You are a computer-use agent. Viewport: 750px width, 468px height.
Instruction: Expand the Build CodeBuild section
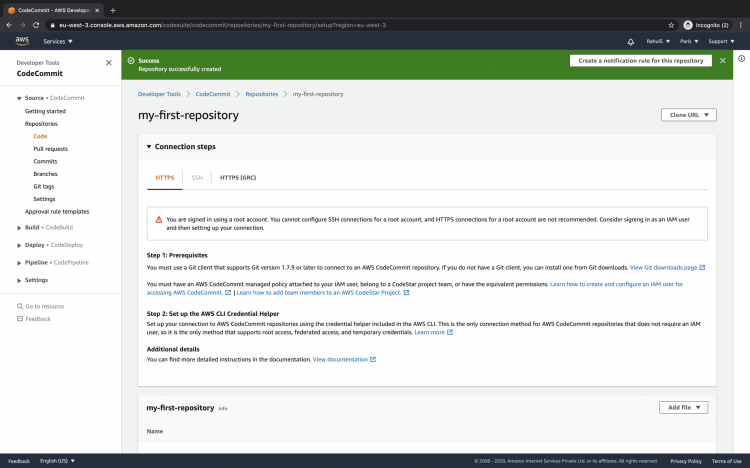tap(19, 228)
